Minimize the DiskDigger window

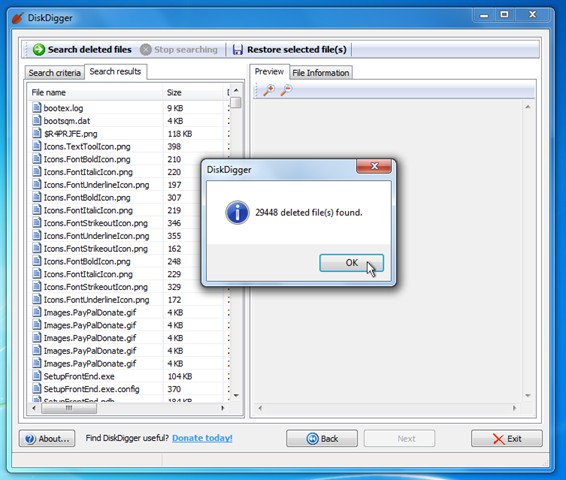click(484, 15)
